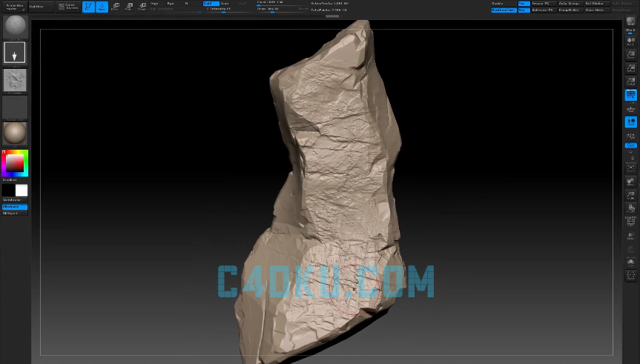This screenshot has height=364, width=640.
Task: Click the TotalPoints count readout
Action: (330, 10)
